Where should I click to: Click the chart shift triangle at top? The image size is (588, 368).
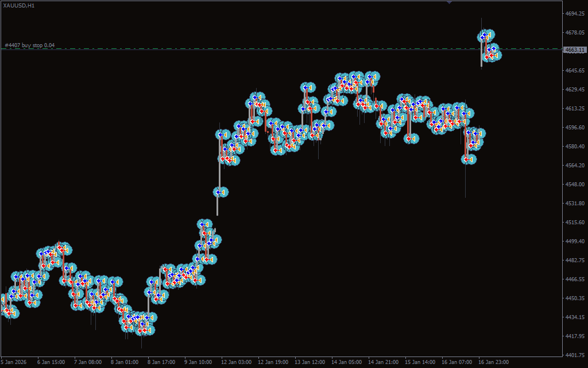[449, 2]
